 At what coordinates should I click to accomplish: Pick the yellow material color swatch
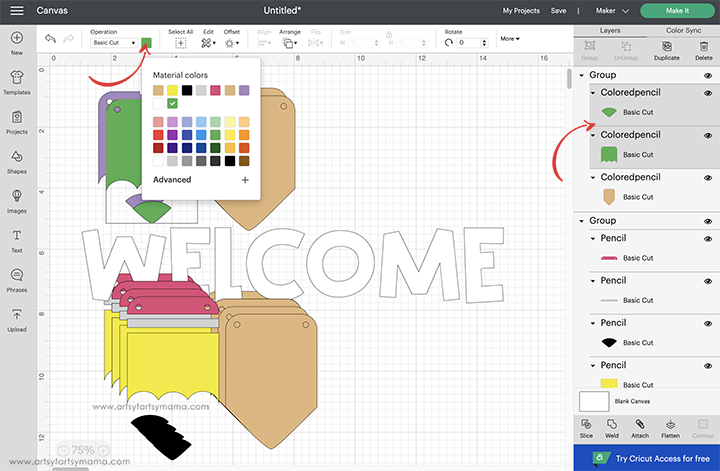coord(172,90)
